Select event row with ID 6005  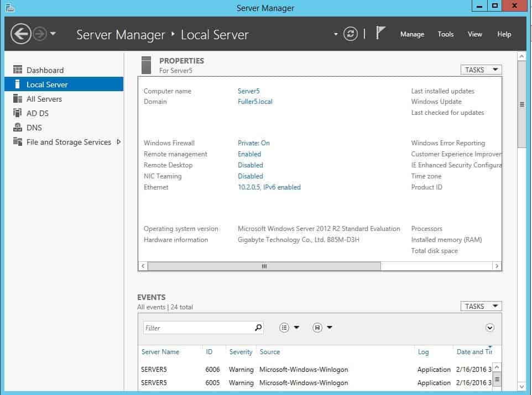coord(315,383)
